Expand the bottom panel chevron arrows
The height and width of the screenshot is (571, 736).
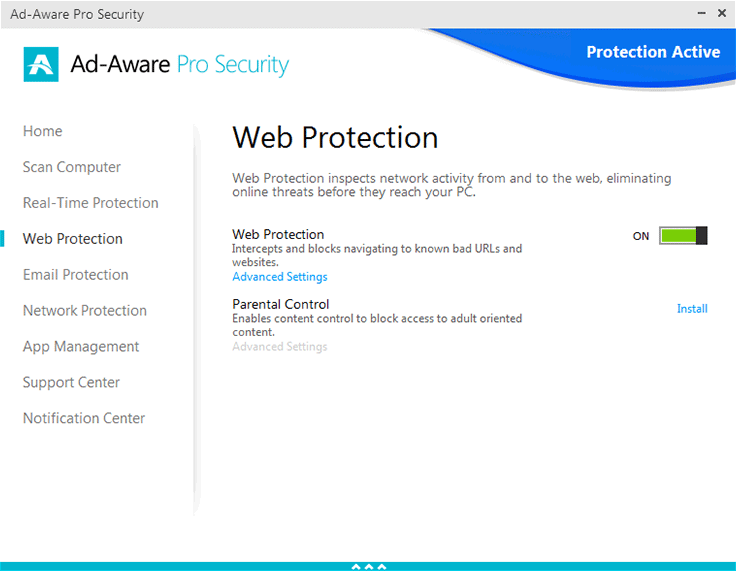(x=368, y=566)
